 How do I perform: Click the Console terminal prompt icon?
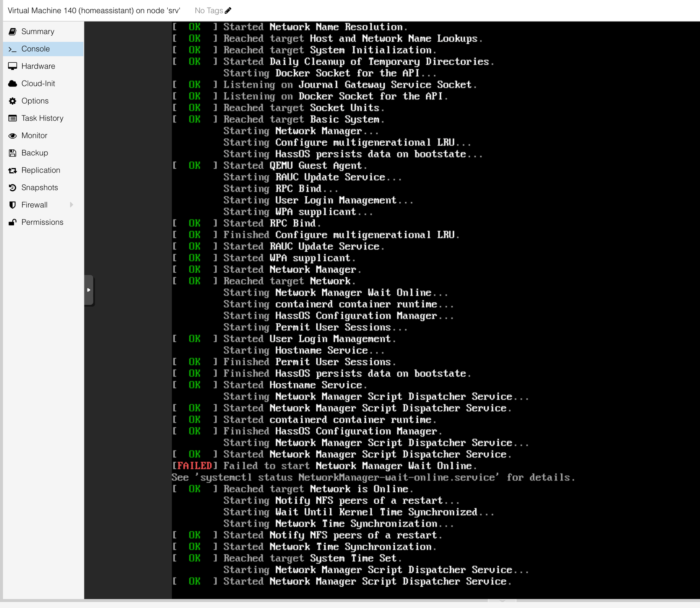coord(13,49)
